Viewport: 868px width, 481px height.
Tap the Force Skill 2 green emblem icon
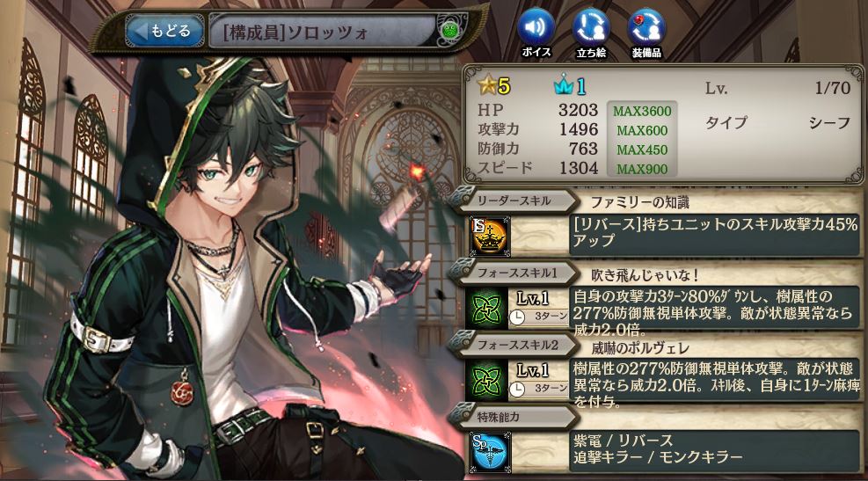pyautogui.click(x=486, y=380)
